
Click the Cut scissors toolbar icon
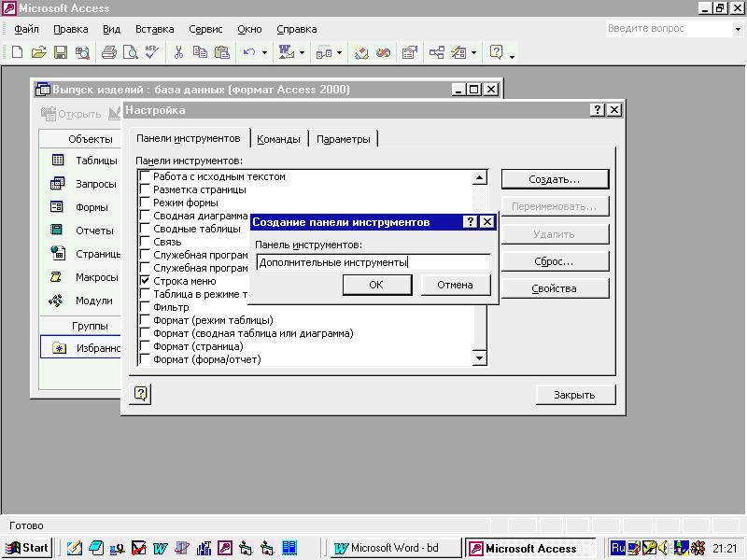click(178, 52)
